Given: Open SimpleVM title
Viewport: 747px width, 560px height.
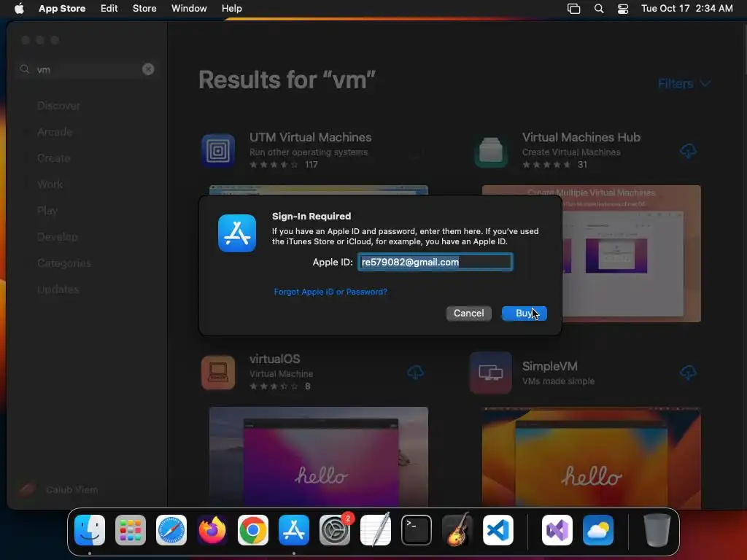Looking at the screenshot, I should 550,366.
